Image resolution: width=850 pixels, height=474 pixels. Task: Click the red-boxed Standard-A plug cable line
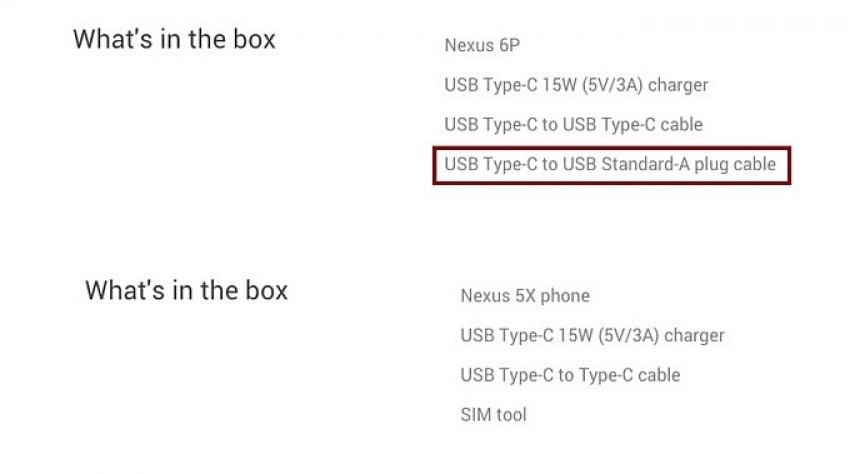pyautogui.click(x=611, y=165)
